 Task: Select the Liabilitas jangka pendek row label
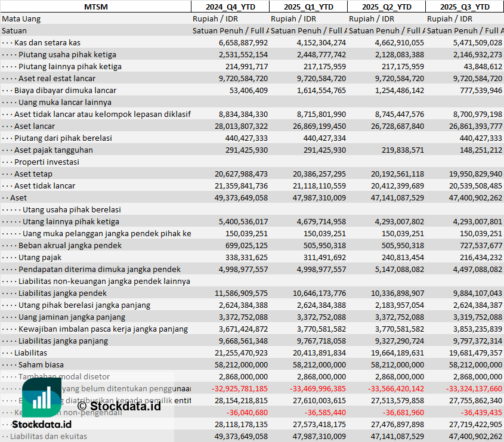point(63,293)
